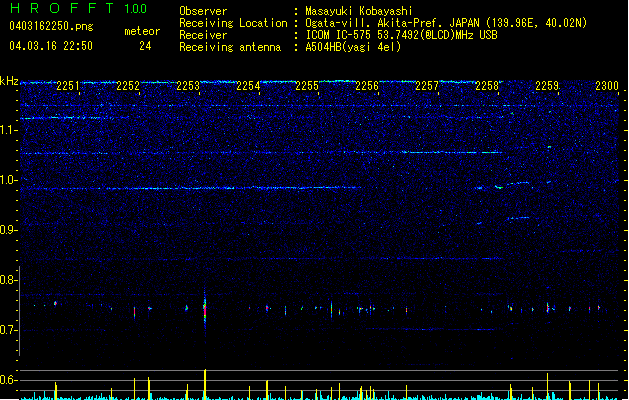
Task: Click the meteor count value 24
Action: pos(145,46)
